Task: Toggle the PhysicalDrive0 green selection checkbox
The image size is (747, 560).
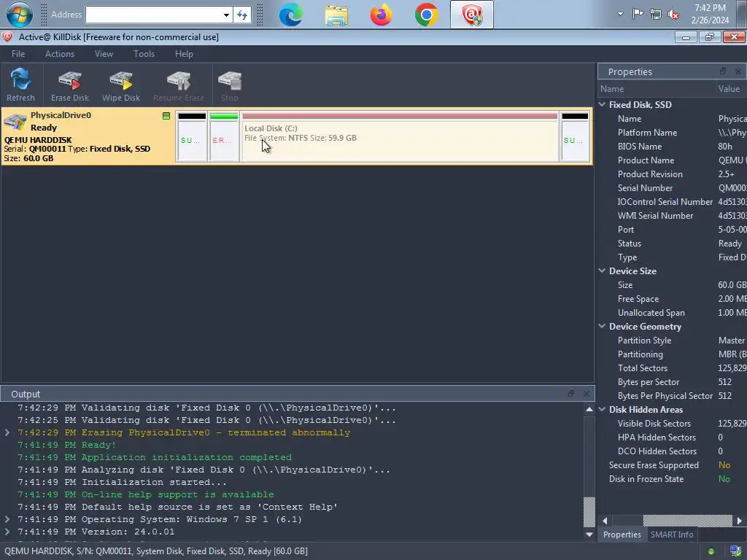Action: [x=166, y=116]
